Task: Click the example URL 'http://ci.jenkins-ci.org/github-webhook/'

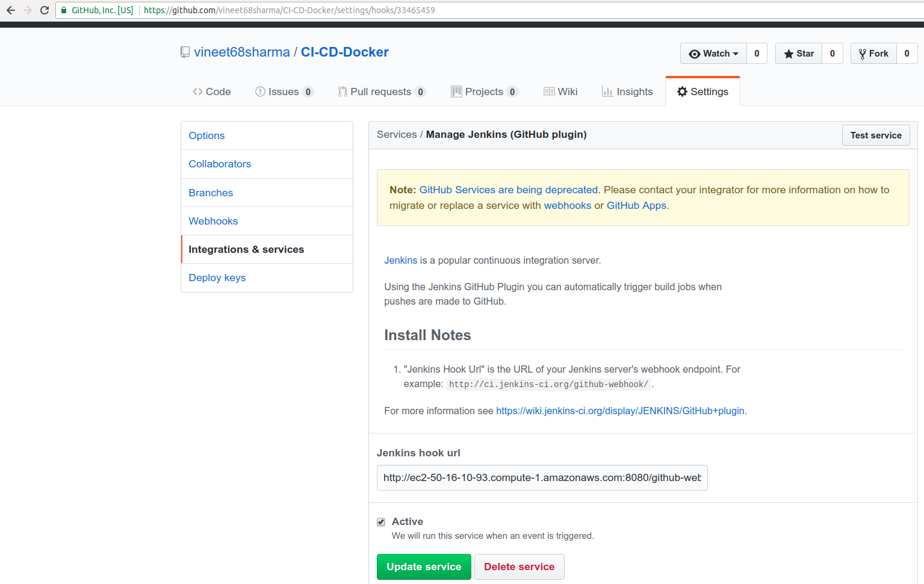Action: pos(549,384)
